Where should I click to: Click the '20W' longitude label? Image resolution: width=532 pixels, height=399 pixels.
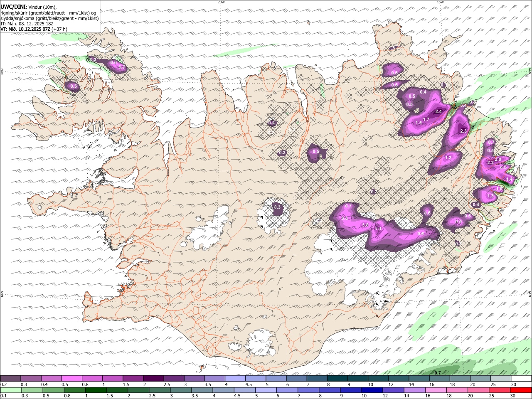click(x=221, y=2)
